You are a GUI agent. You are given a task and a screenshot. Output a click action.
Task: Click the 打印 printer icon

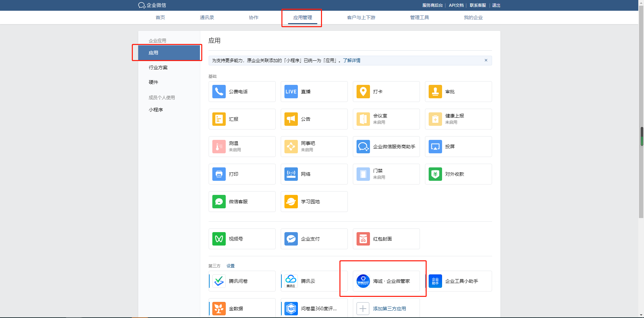219,174
